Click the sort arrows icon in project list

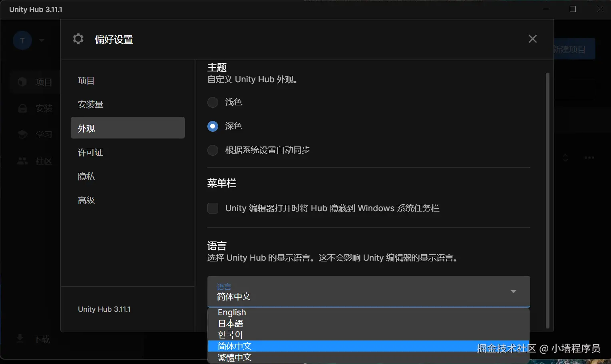(x=565, y=158)
